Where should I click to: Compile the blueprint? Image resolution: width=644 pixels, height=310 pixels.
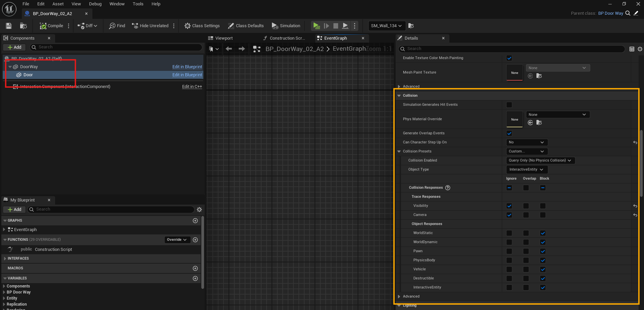pyautogui.click(x=51, y=26)
